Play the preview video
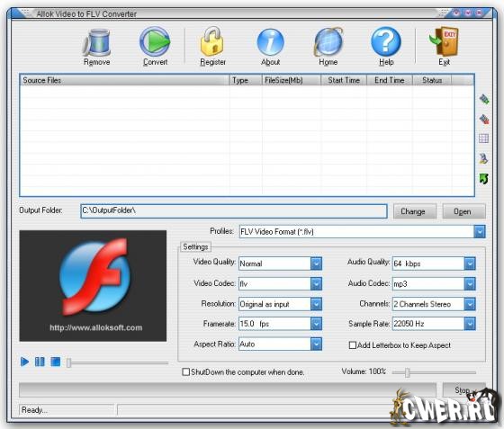 24,362
